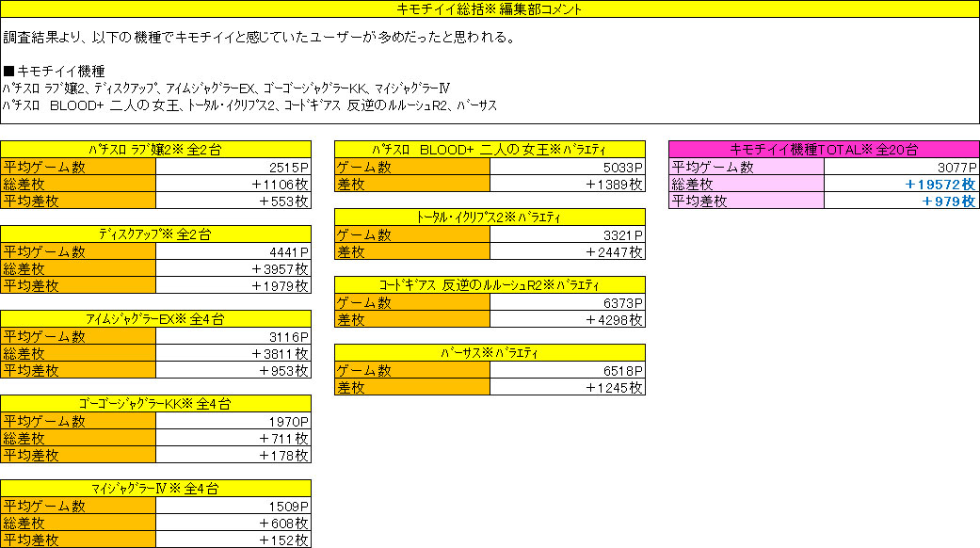Click the 差枚 label under BLOOD+
This screenshot has width=980, height=548.
click(x=412, y=184)
